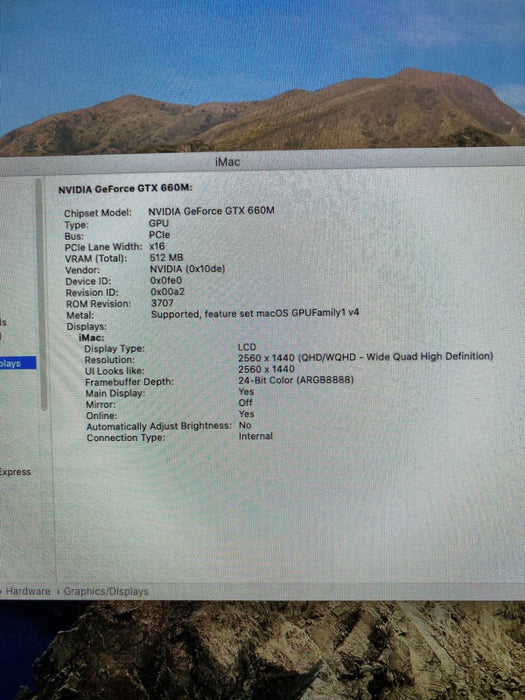Click the ROM Revision value 3707
The width and height of the screenshot is (525, 700).
pos(162,303)
